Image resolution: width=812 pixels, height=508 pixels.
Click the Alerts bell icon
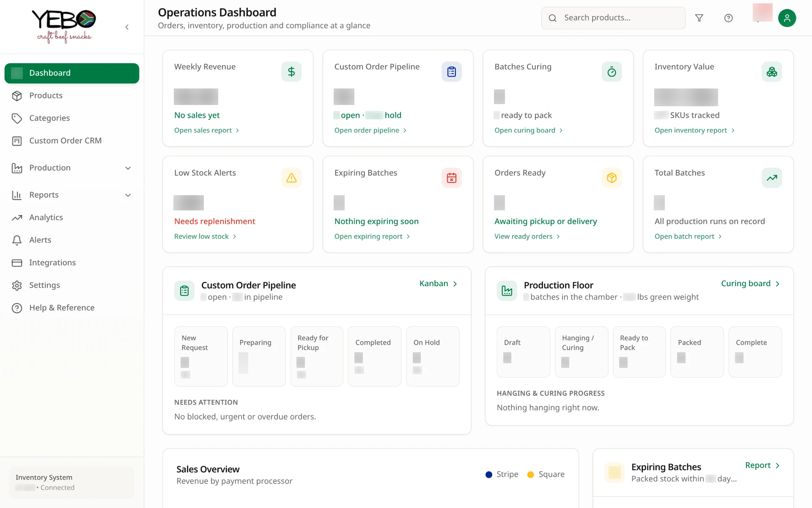(x=17, y=240)
